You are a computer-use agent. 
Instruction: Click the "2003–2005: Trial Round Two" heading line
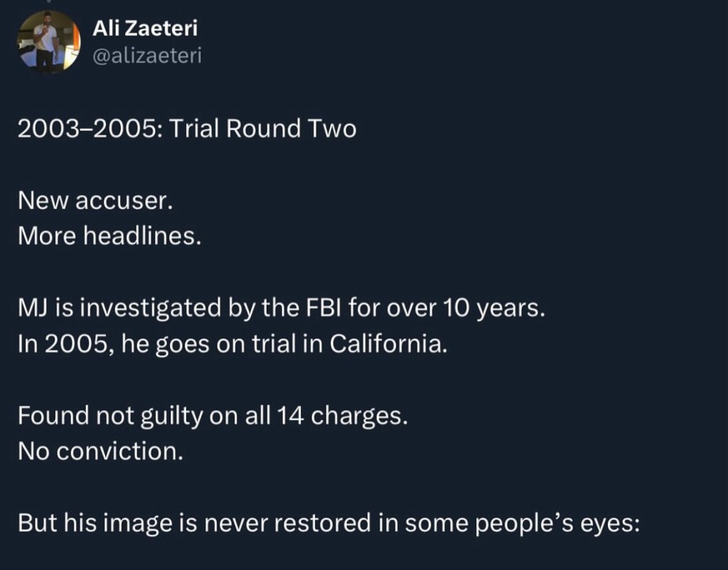click(187, 129)
